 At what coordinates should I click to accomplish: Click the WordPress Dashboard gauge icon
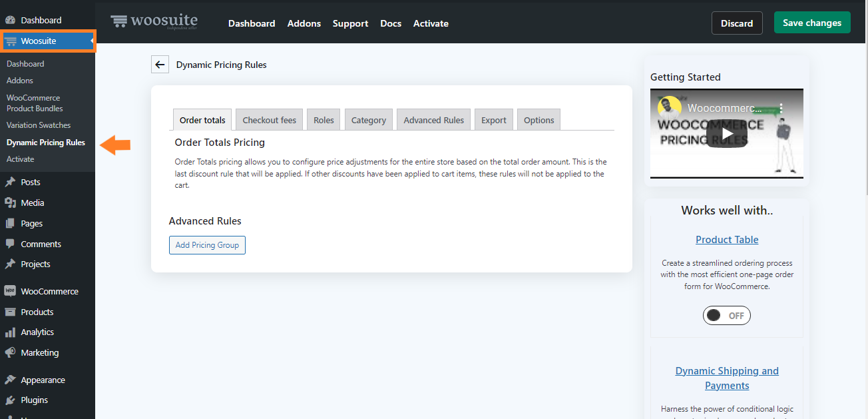pyautogui.click(x=10, y=20)
